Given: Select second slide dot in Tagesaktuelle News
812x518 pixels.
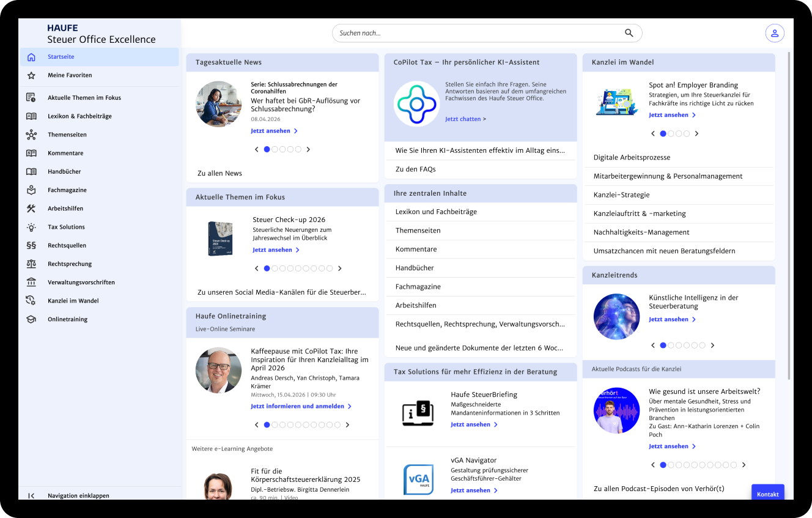Looking at the screenshot, I should 275,149.
